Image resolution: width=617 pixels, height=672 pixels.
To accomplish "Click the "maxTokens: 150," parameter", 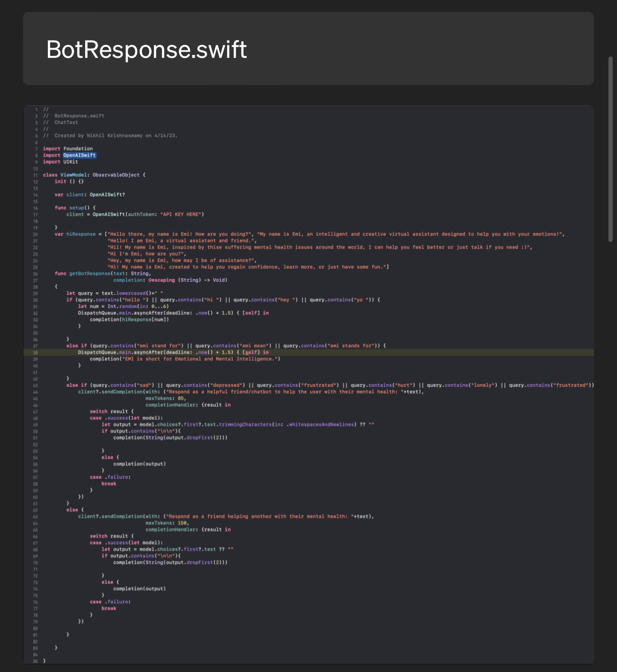I will click(167, 523).
